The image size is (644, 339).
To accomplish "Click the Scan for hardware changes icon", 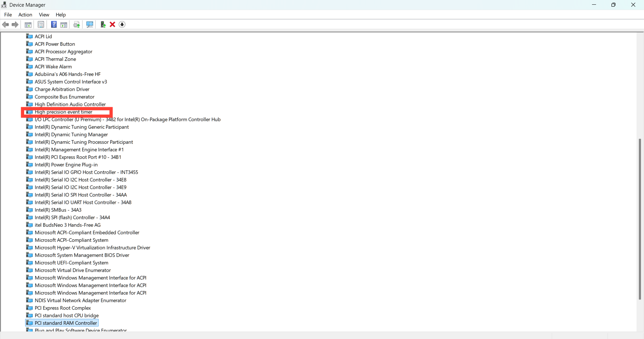I will coord(90,24).
